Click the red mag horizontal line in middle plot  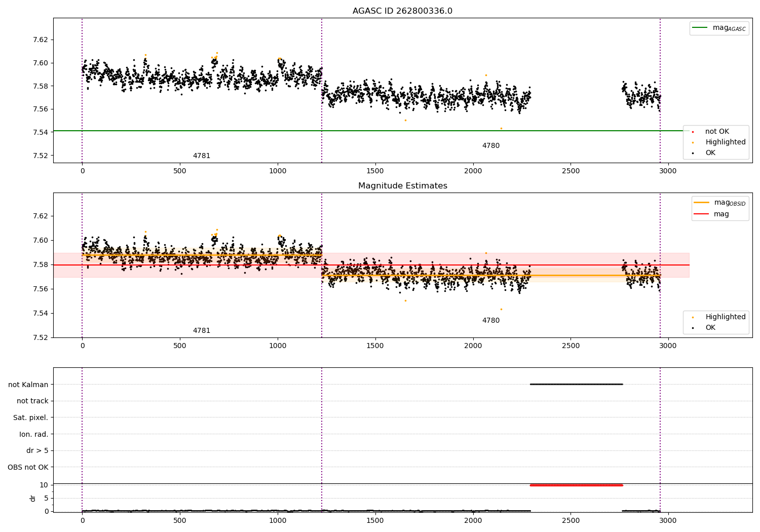pyautogui.click(x=371, y=265)
